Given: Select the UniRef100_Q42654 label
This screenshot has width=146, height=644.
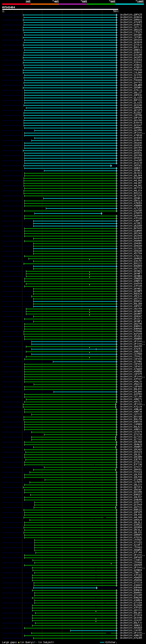Looking at the screenshot, I should [131, 151].
